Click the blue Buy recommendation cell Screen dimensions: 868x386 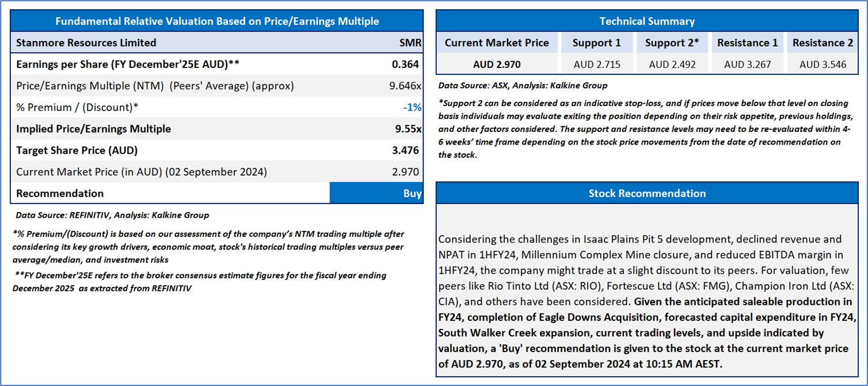(376, 193)
